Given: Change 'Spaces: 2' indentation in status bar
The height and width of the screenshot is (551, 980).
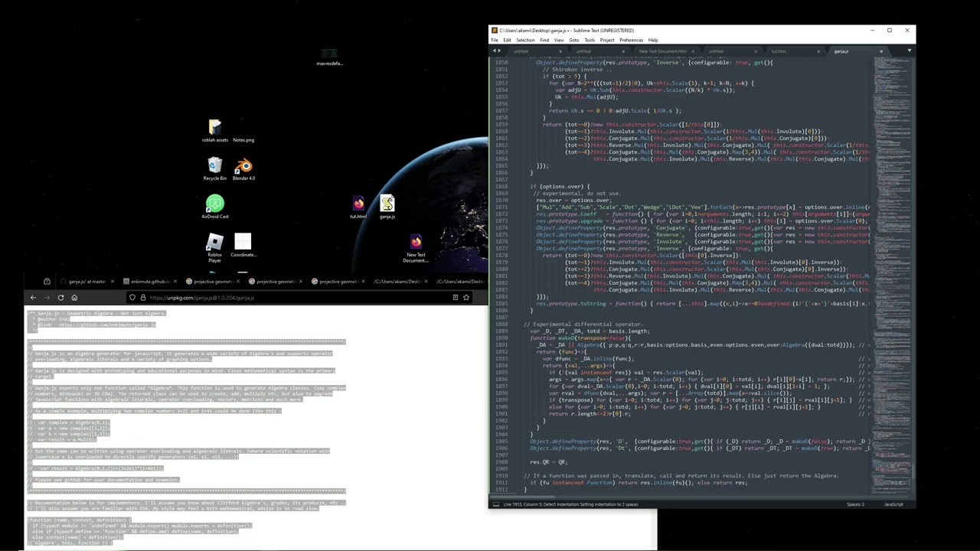Looking at the screenshot, I should pyautogui.click(x=855, y=504).
